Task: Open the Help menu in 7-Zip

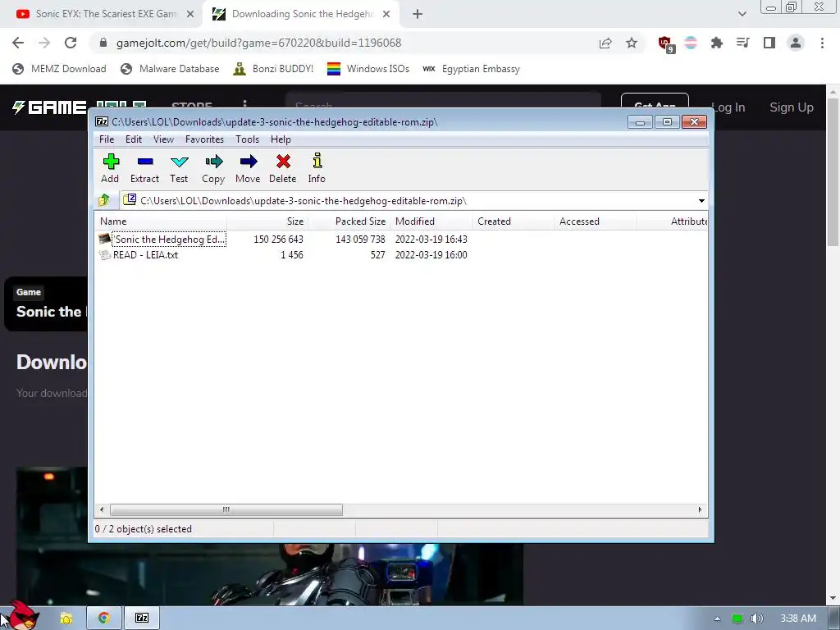Action: [281, 139]
